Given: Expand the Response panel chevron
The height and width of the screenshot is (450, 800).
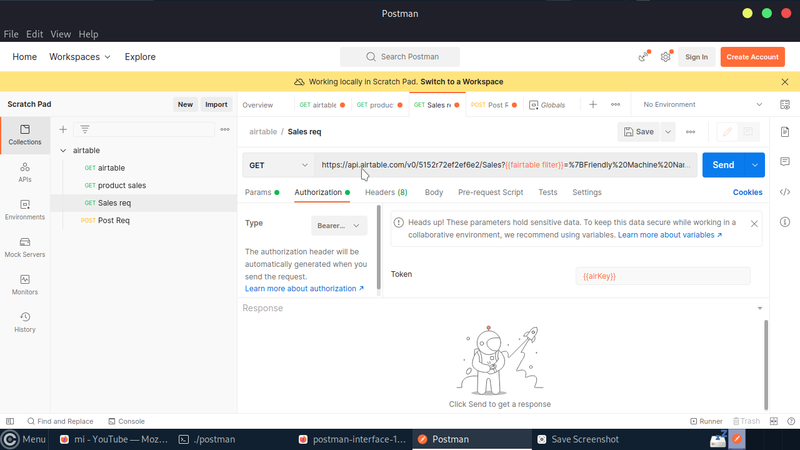Looking at the screenshot, I should 760,308.
